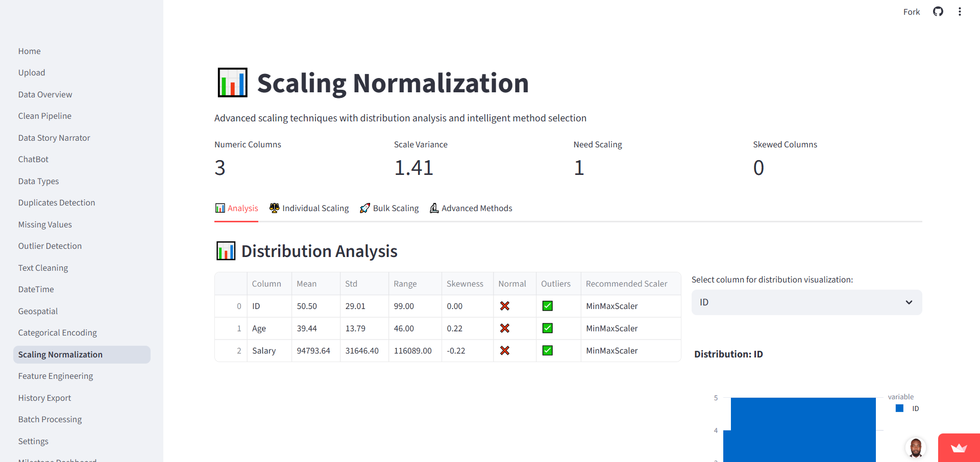The image size is (980, 462).
Task: Open the three-dot overflow menu
Action: coord(960,11)
